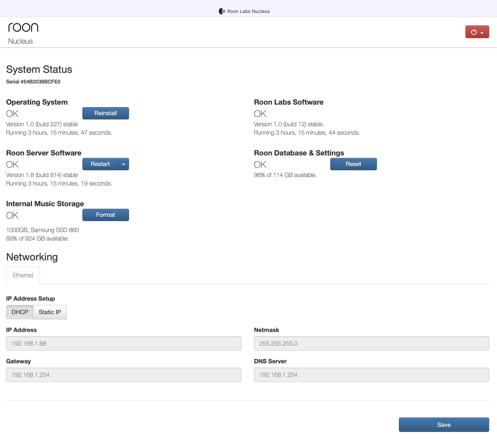The height and width of the screenshot is (448, 497).
Task: Click the Operating System OK status
Action: click(12, 114)
